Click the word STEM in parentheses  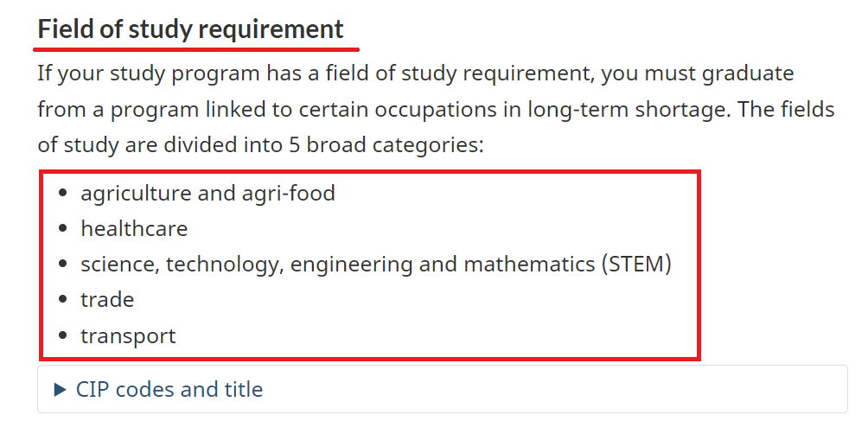636,265
